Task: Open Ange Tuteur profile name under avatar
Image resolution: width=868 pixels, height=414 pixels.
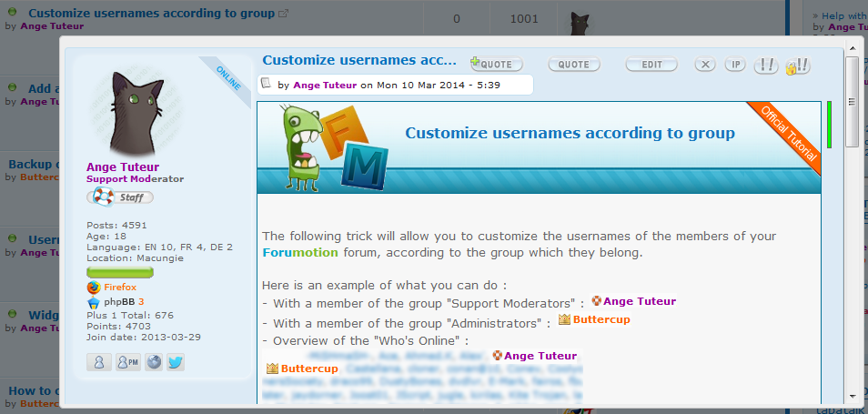Action: (x=122, y=167)
